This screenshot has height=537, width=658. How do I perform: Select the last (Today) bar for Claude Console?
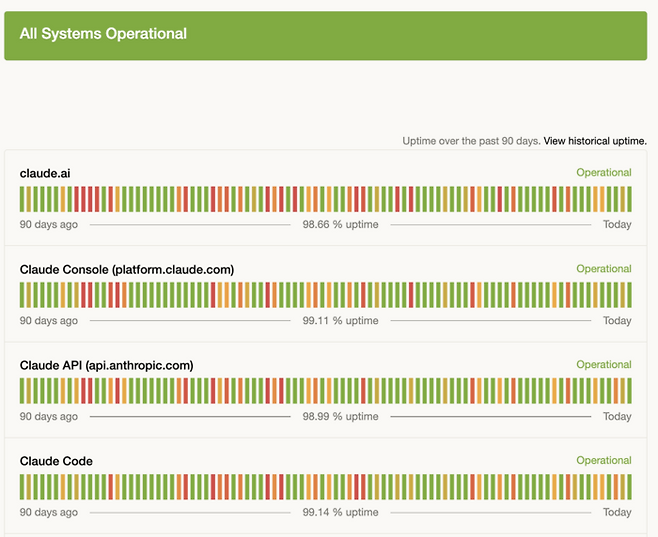pos(629,295)
